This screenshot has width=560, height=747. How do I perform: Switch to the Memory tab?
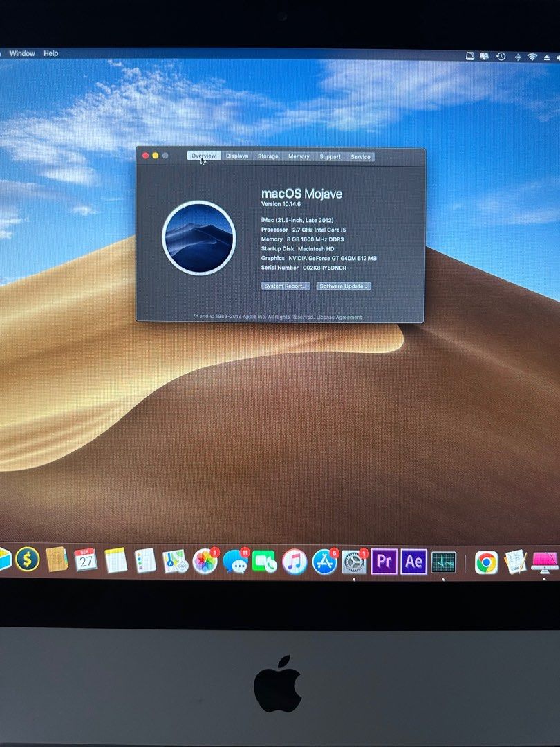(299, 156)
